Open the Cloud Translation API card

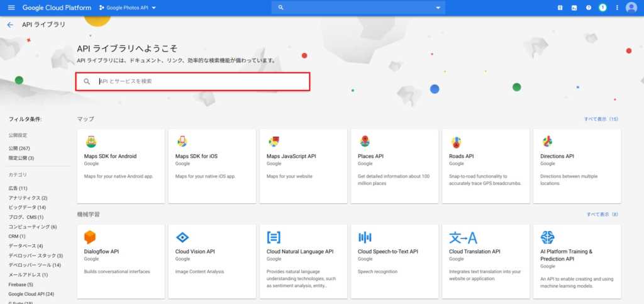tap(485, 261)
